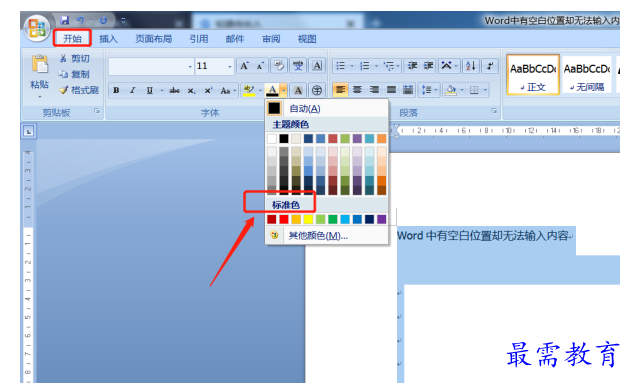The height and width of the screenshot is (386, 628).
Task: Click 复制 to copy selection
Action: pos(75,74)
